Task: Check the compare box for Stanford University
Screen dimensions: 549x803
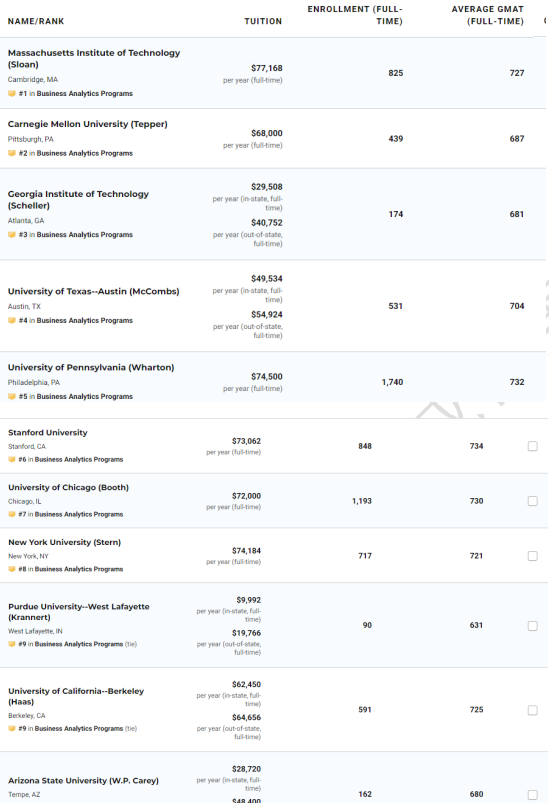Action: (x=533, y=446)
